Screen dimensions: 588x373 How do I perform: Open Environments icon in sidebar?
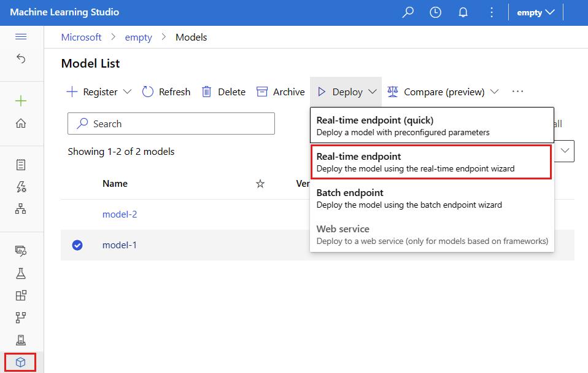pos(21,340)
